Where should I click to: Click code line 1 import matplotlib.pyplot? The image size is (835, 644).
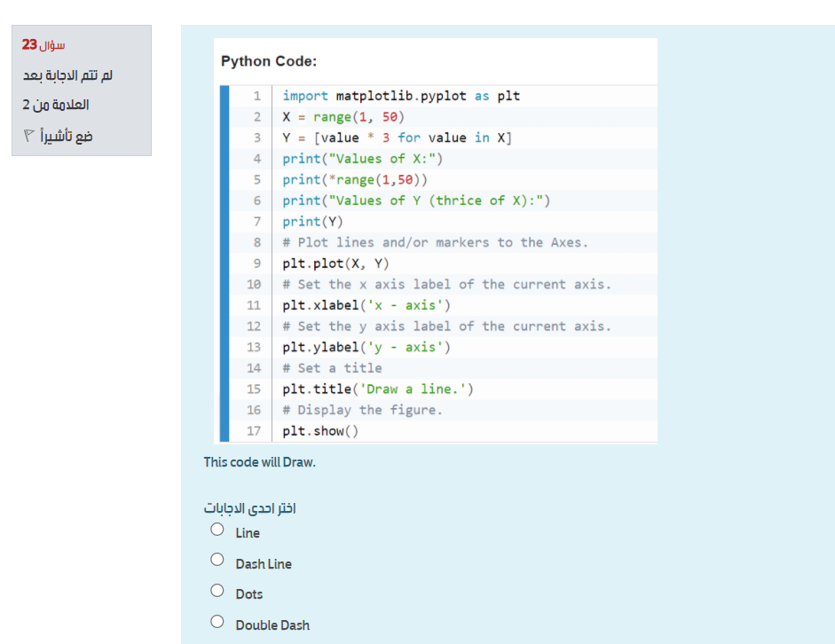pos(401,96)
